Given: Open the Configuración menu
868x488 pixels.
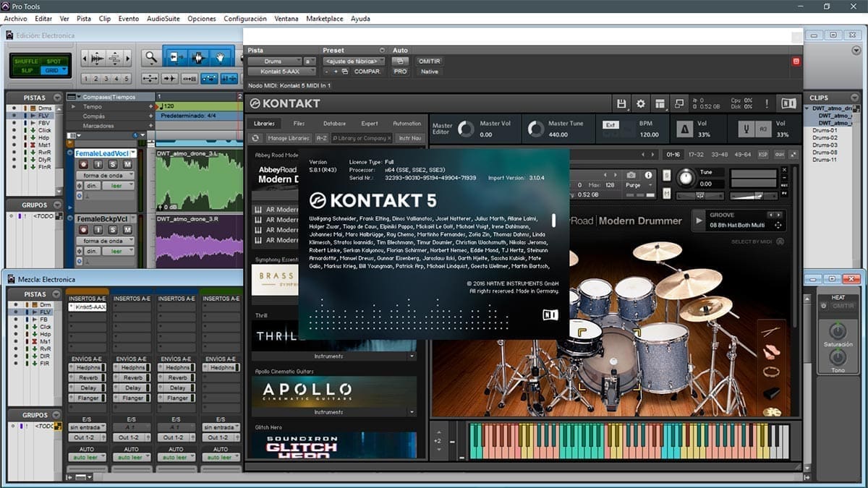Looking at the screenshot, I should coord(245,18).
